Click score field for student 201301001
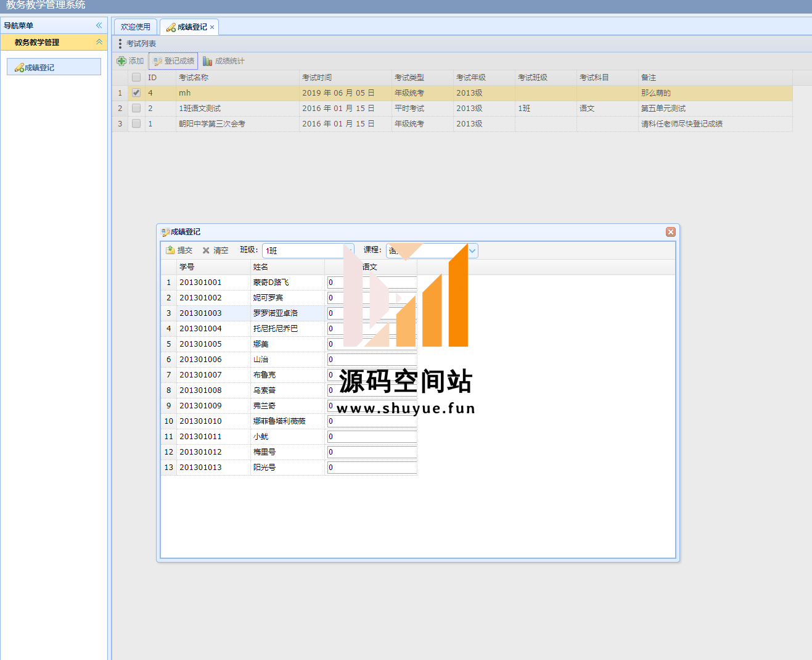The width and height of the screenshot is (812, 660). pos(372,283)
